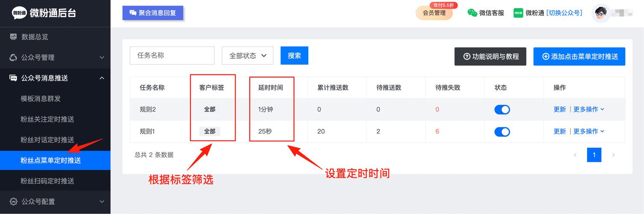The width and height of the screenshot is (644, 214).
Task: Go to previous page arrow
Action: [575, 155]
